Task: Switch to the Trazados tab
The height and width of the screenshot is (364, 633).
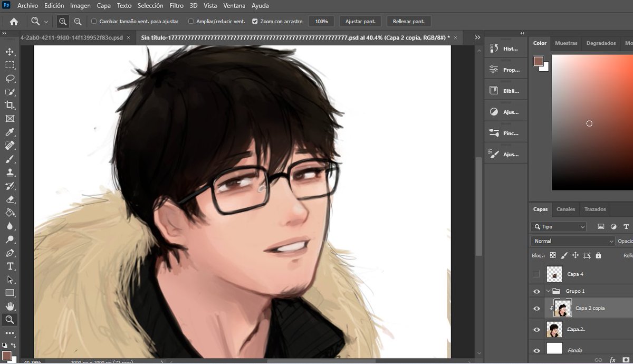Action: (595, 209)
